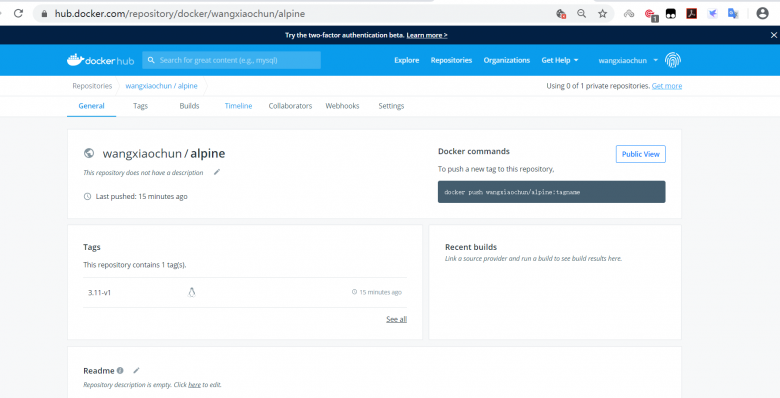Viewport: 780px width, 398px height.
Task: Dismiss the two-factor authentication banner
Action: pyautogui.click(x=774, y=35)
